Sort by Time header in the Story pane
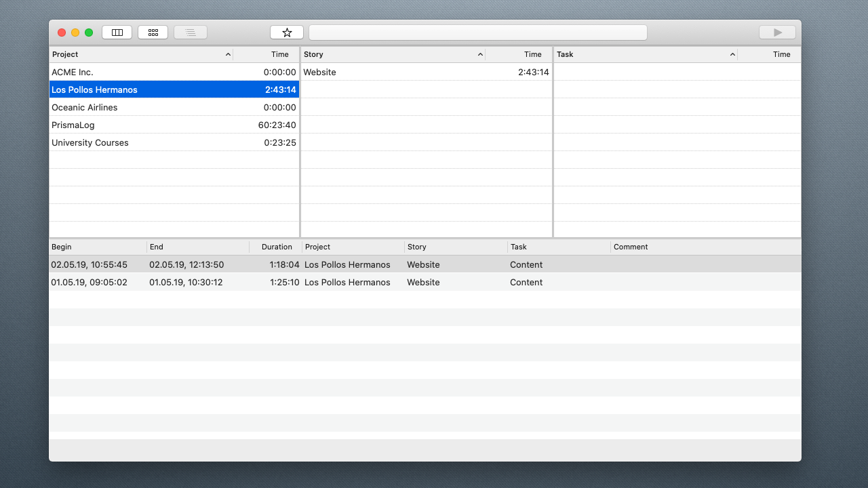This screenshot has height=488, width=868. [519, 54]
